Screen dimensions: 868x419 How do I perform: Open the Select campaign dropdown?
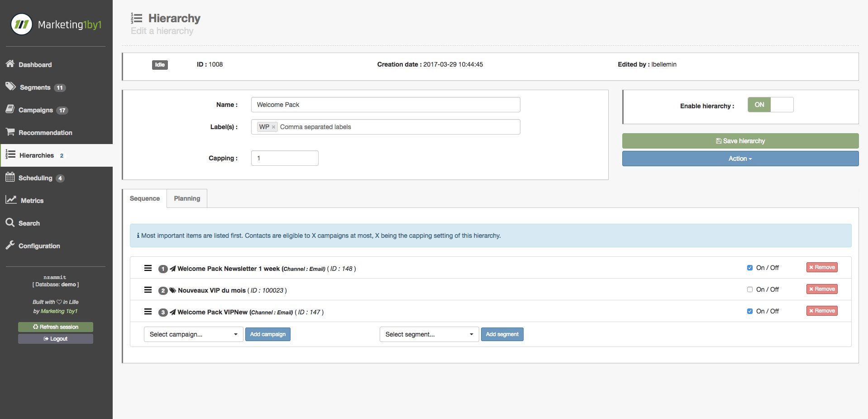click(193, 334)
